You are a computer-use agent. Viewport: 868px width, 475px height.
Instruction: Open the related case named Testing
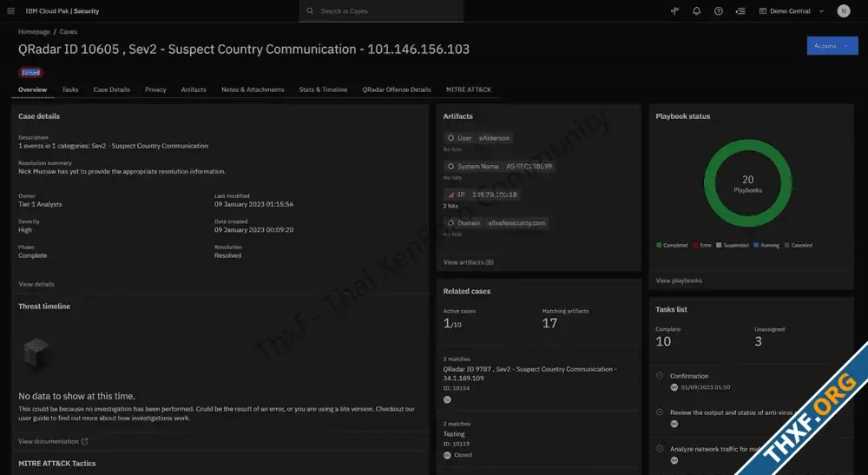[454, 434]
